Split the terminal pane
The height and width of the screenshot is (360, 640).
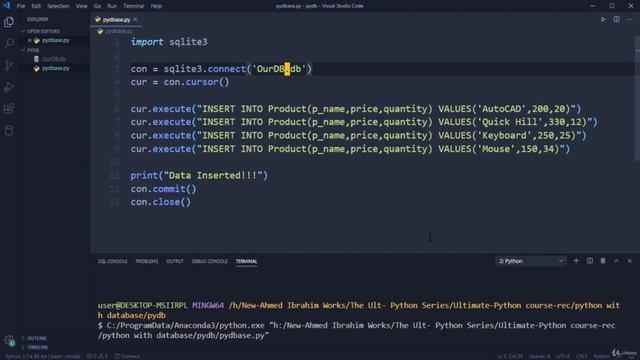[x=590, y=261]
